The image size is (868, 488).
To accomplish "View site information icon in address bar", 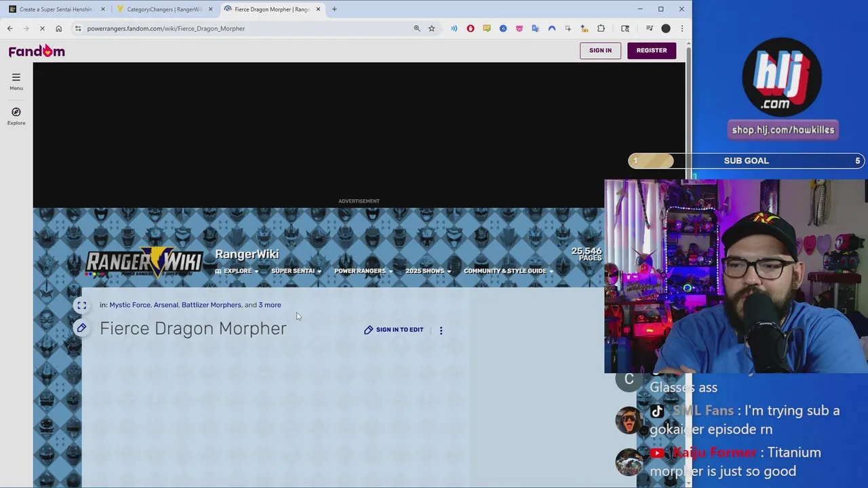I will tap(79, 28).
